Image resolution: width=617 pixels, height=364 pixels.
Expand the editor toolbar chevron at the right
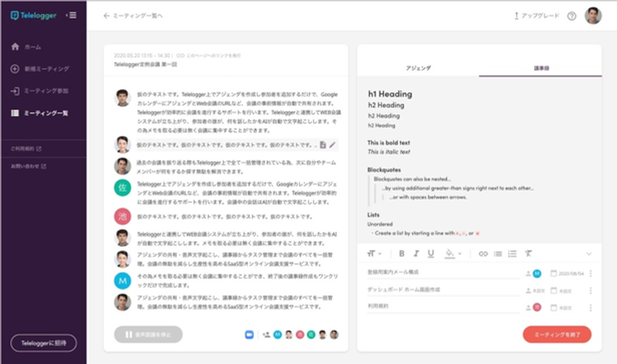click(589, 254)
